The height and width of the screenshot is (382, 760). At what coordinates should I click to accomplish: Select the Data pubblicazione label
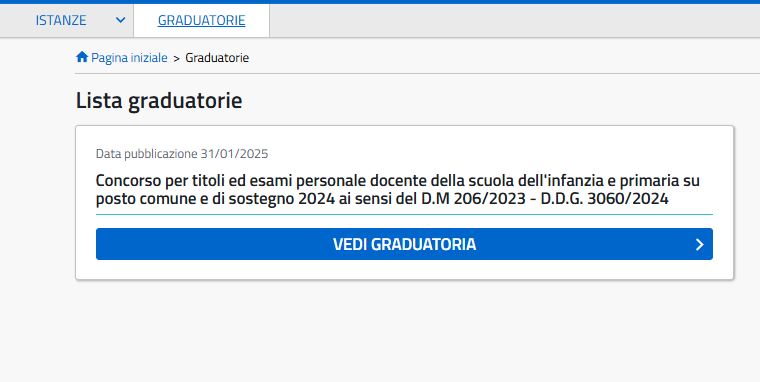[146, 154]
